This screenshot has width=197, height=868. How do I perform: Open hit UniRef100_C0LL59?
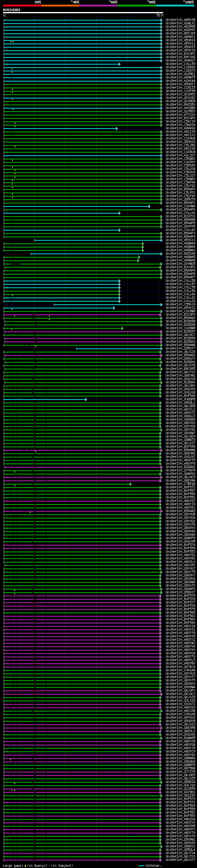(x=180, y=64)
